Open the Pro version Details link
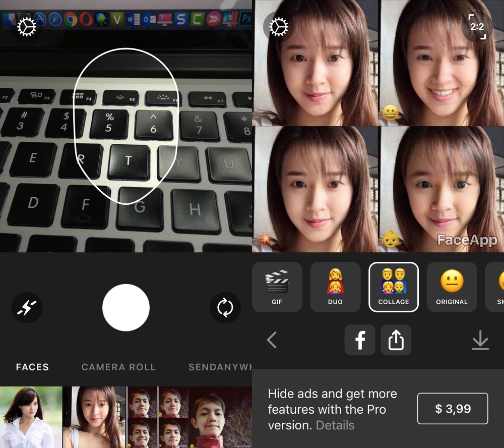Image resolution: width=504 pixels, height=448 pixels. (x=335, y=425)
